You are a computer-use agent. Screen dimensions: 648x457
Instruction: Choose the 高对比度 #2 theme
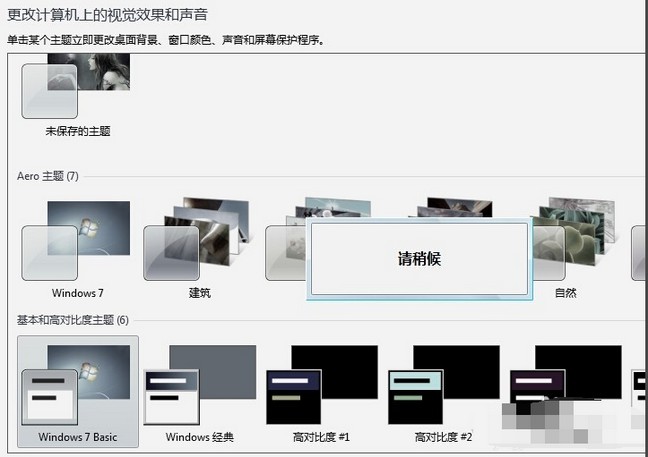(x=443, y=385)
